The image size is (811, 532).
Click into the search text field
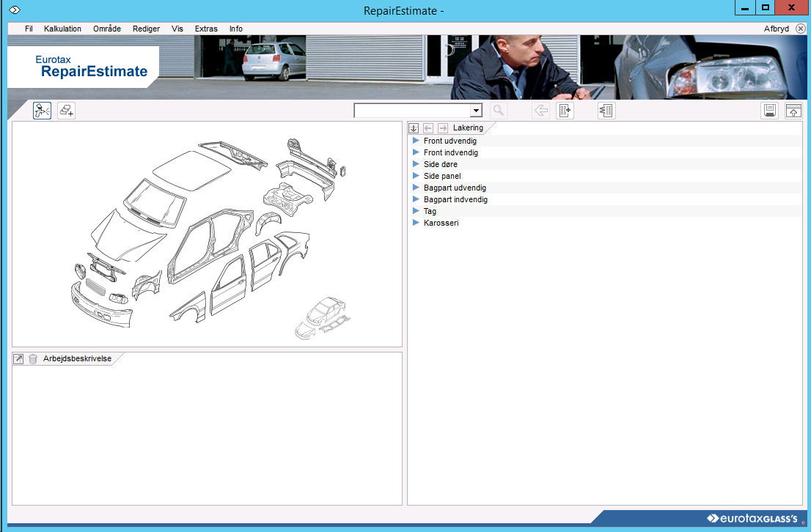pyautogui.click(x=412, y=110)
